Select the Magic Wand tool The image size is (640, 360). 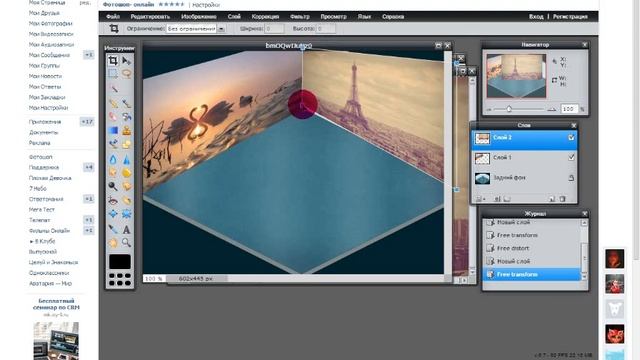click(x=113, y=88)
